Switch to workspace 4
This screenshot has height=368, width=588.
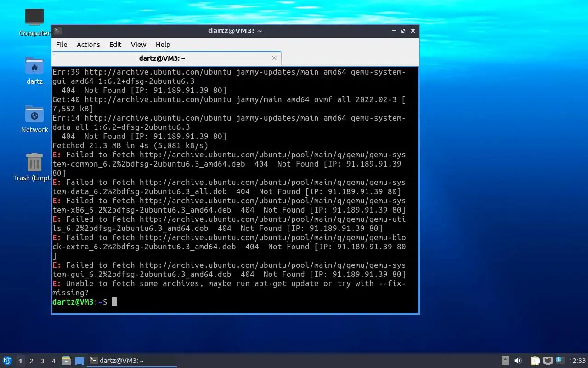53,361
